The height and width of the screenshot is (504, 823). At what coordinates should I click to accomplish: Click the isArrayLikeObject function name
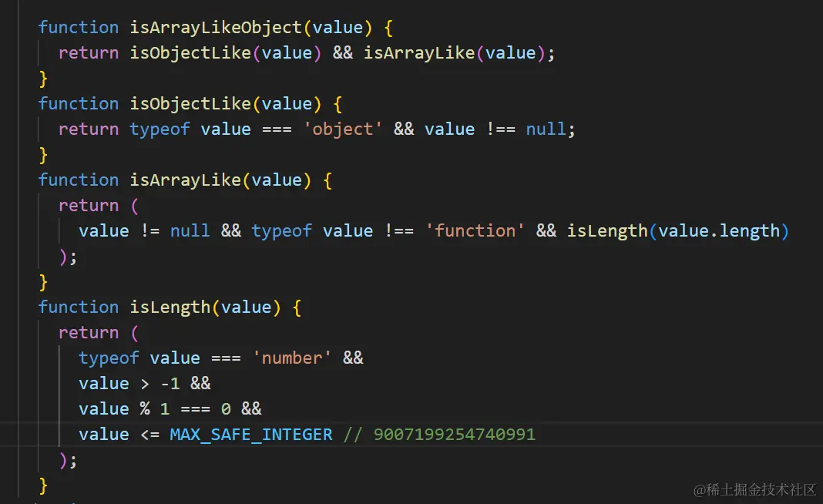click(x=216, y=27)
